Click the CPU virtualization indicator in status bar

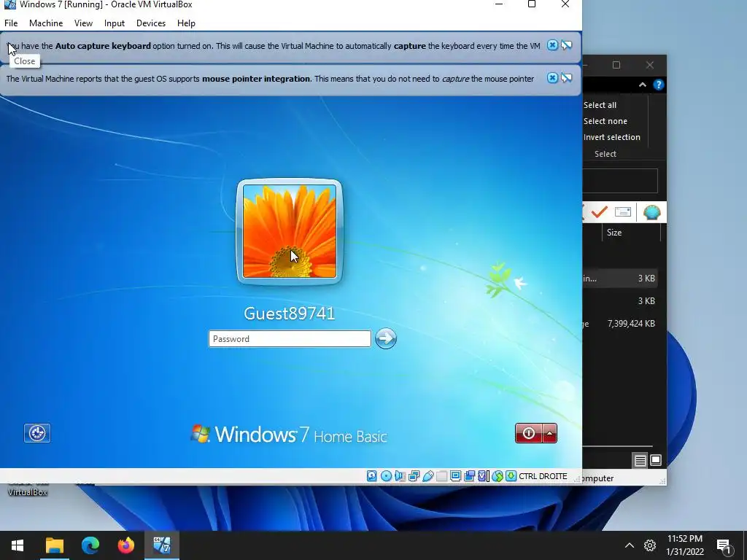tap(484, 476)
